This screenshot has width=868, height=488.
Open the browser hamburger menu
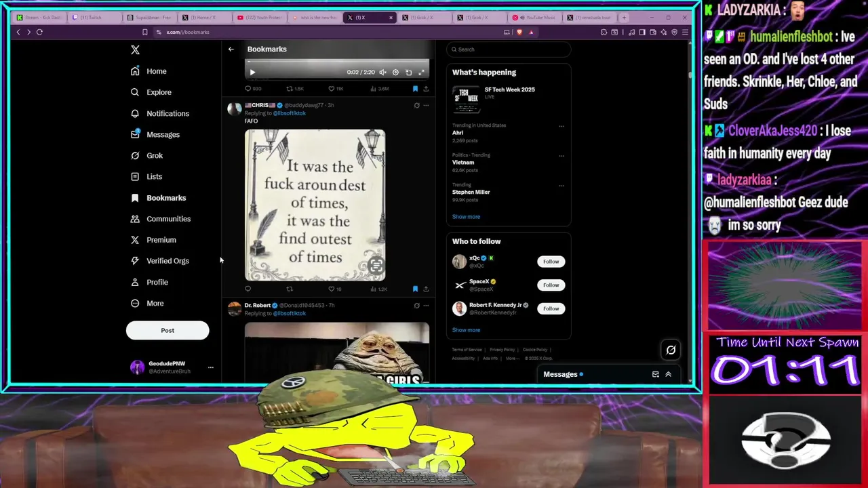[686, 32]
